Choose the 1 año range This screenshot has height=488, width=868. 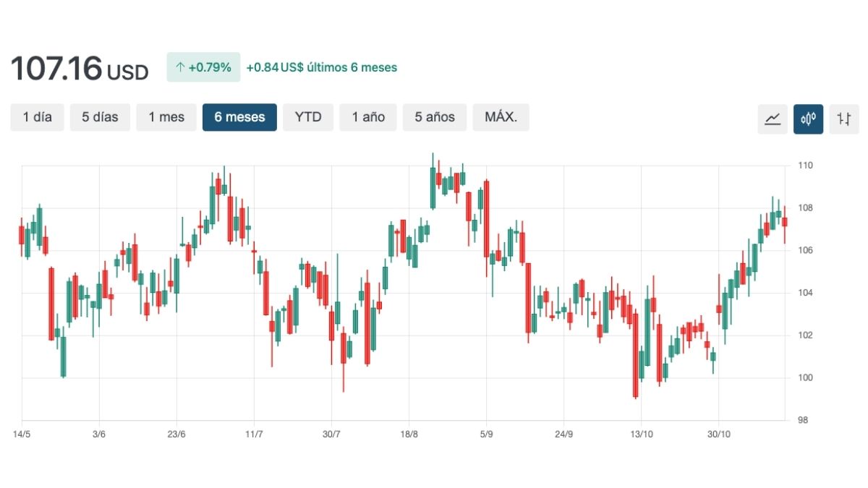(x=368, y=117)
